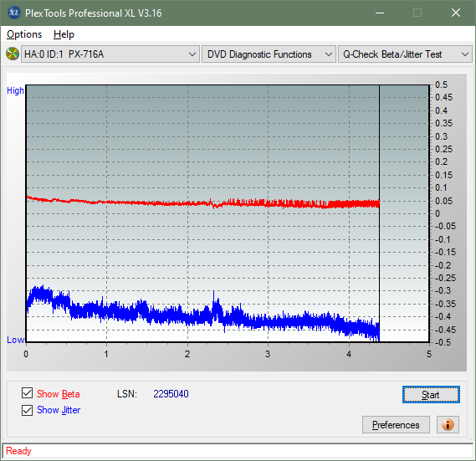
Task: Expand the Q-Check Beta/Jitter Test dropdown
Action: coord(405,54)
